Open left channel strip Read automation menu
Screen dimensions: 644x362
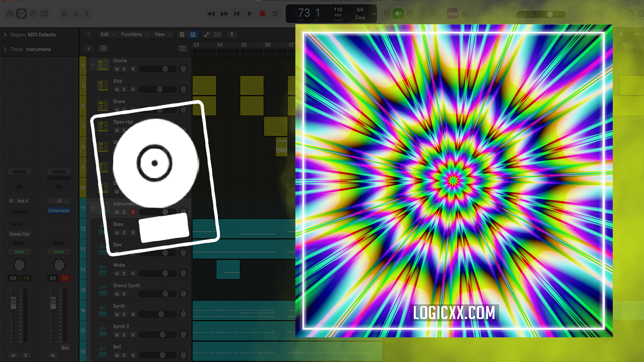(x=19, y=252)
